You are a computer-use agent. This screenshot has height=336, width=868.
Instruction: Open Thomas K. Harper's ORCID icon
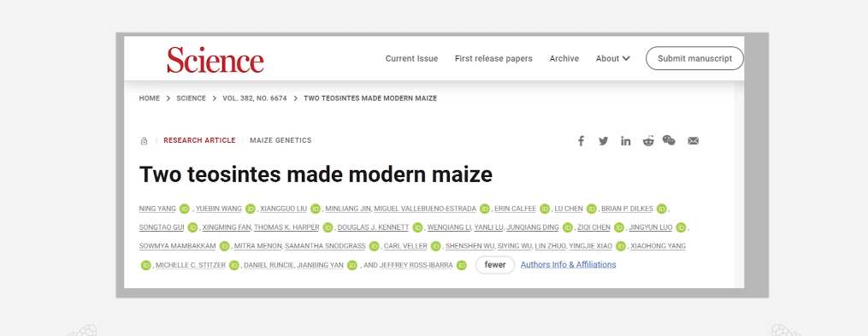(328, 227)
